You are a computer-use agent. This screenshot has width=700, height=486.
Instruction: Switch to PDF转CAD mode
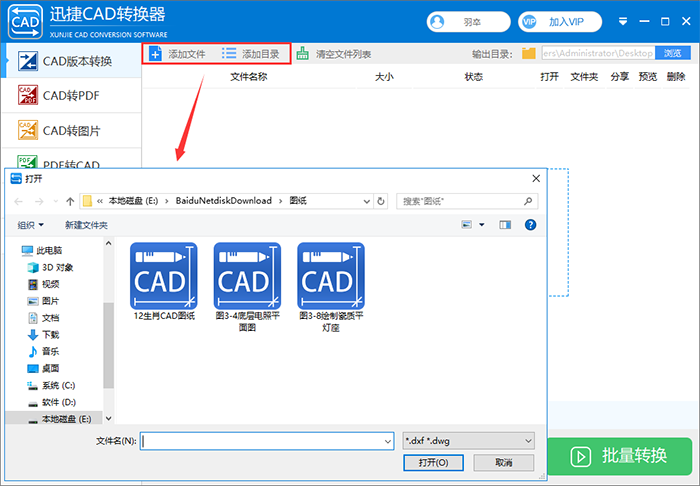click(71, 160)
